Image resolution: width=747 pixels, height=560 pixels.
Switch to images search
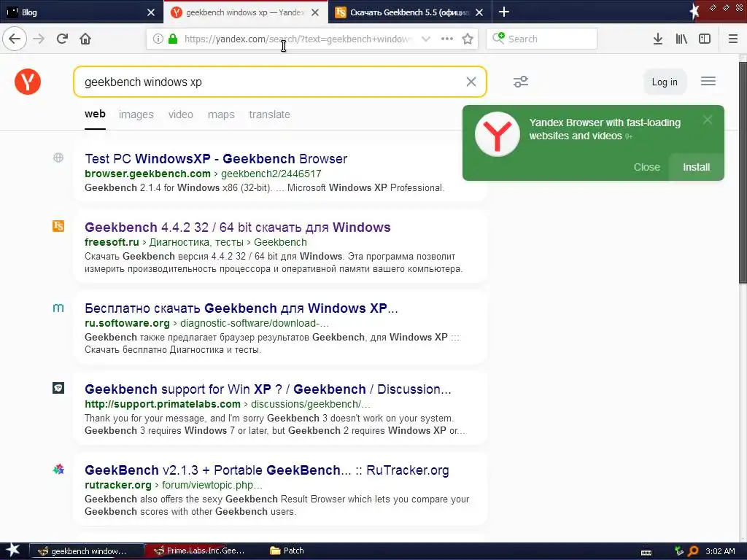tap(136, 114)
